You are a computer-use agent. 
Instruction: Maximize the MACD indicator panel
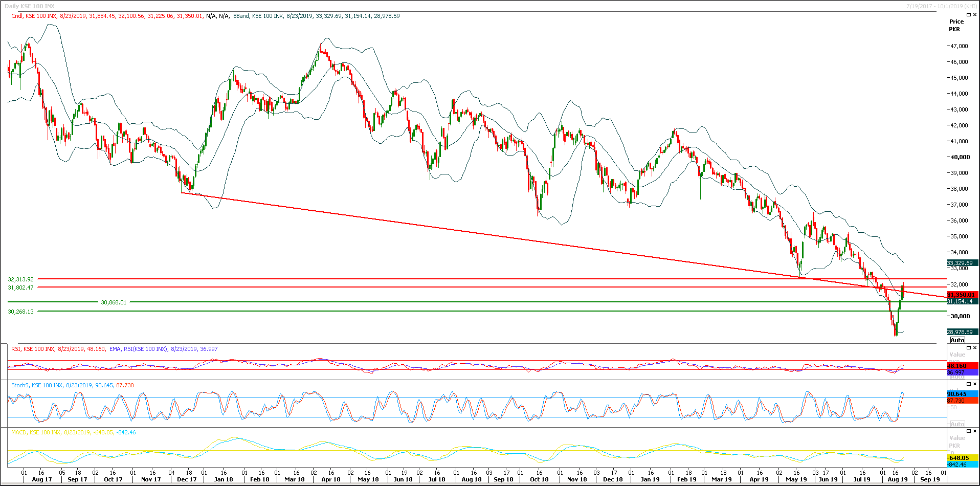pyautogui.click(x=969, y=431)
